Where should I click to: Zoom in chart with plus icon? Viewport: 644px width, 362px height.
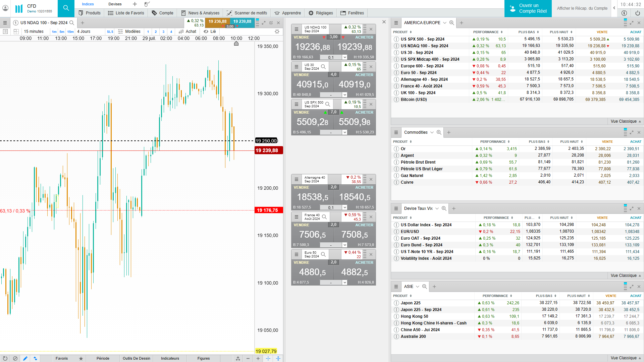tap(258, 358)
